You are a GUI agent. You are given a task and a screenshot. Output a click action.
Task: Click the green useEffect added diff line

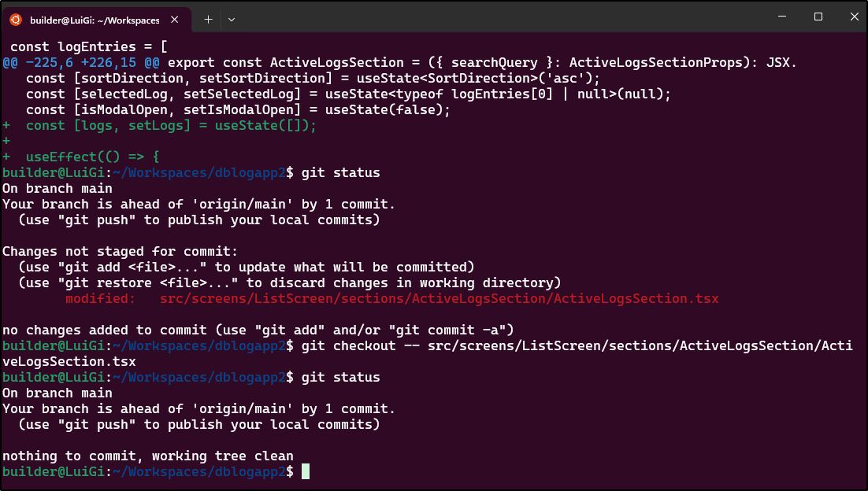[81, 157]
